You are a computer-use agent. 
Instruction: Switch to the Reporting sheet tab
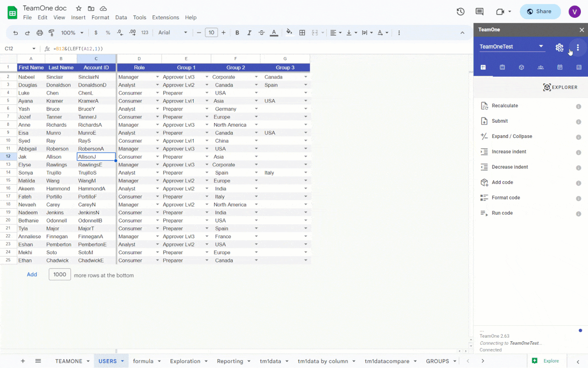[230, 361]
